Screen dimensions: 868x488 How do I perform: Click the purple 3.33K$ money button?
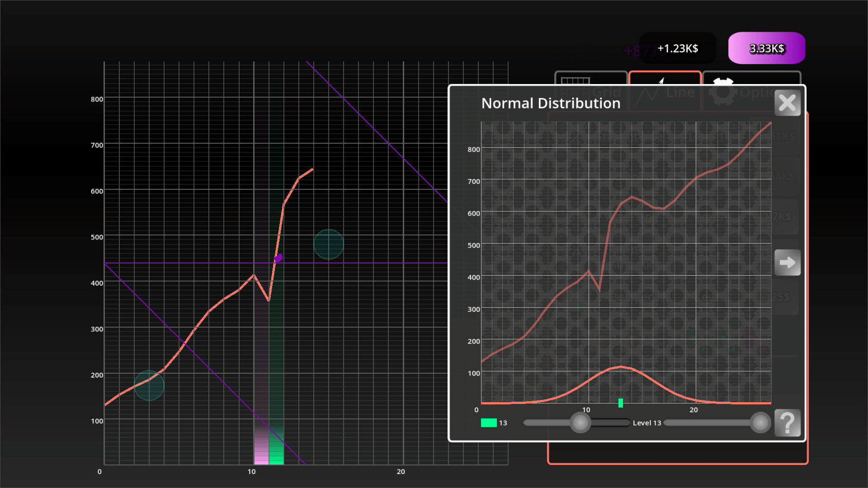click(x=766, y=48)
